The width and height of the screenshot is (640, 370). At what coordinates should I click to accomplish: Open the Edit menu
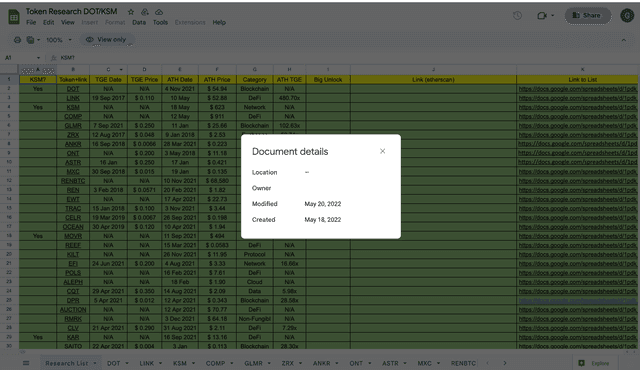[49, 22]
